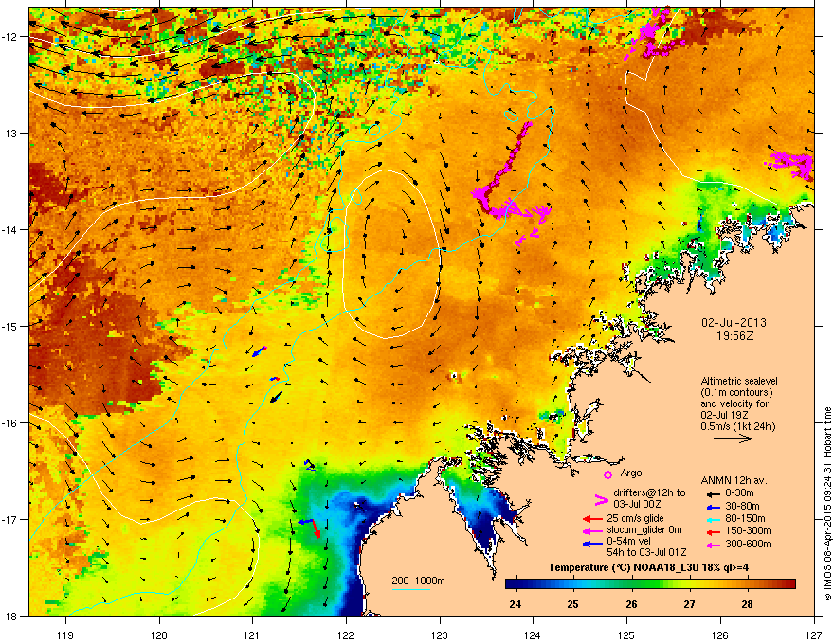834x644 pixels.
Task: Click the longitude axis label '124'
Action: (533, 635)
